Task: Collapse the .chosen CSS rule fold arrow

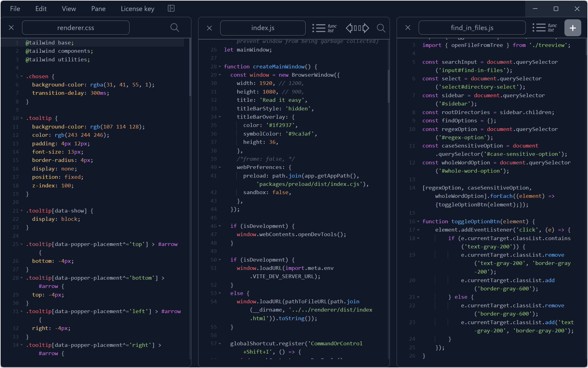Action: [x=22, y=76]
